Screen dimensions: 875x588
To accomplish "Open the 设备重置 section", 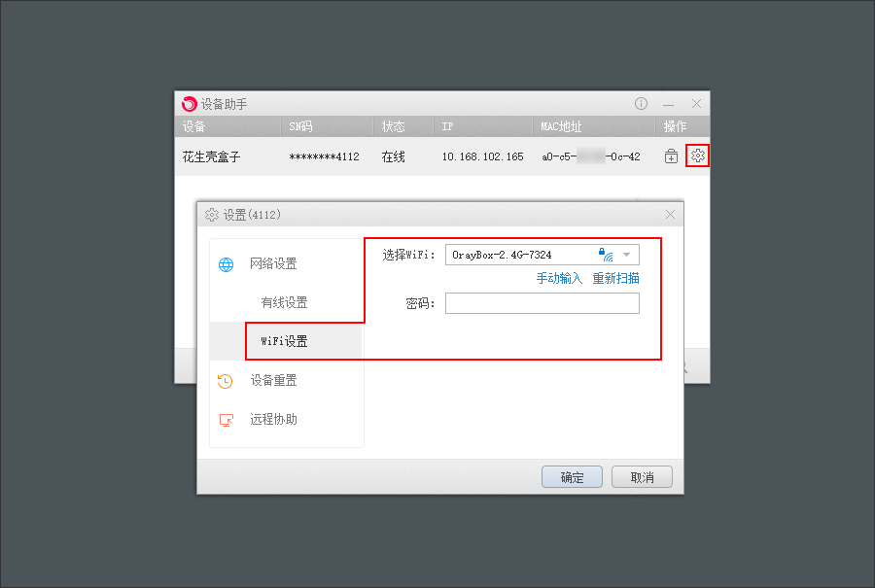I will (x=273, y=380).
